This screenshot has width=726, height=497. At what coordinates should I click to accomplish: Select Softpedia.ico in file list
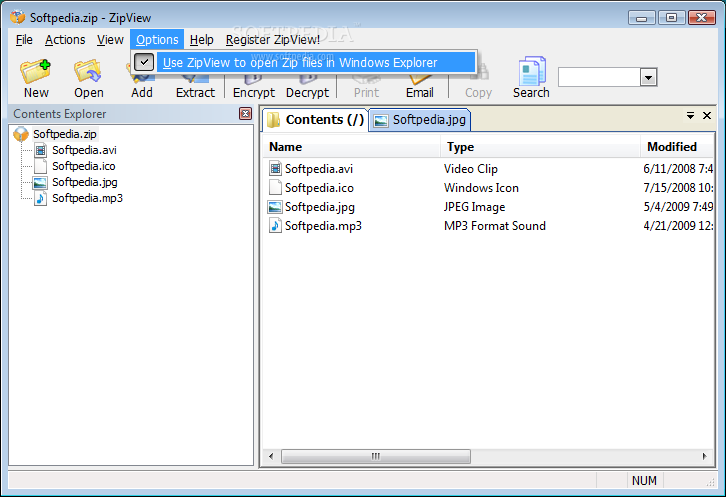click(319, 188)
